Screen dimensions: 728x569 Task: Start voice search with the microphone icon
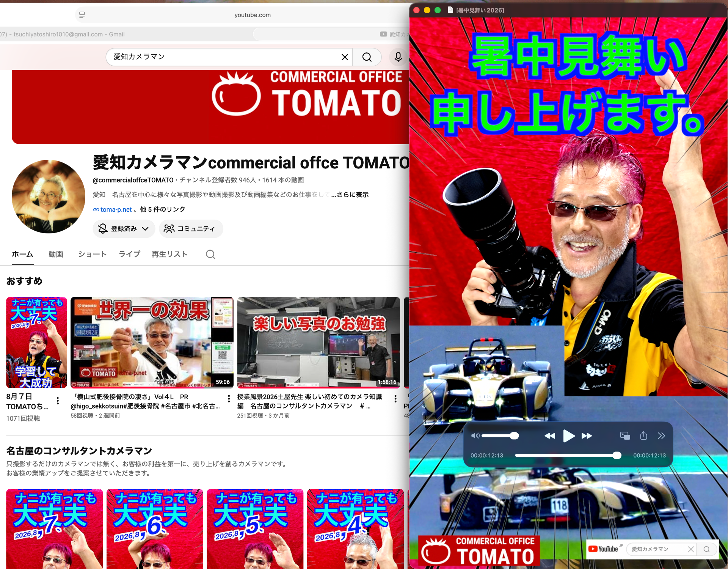coord(398,57)
